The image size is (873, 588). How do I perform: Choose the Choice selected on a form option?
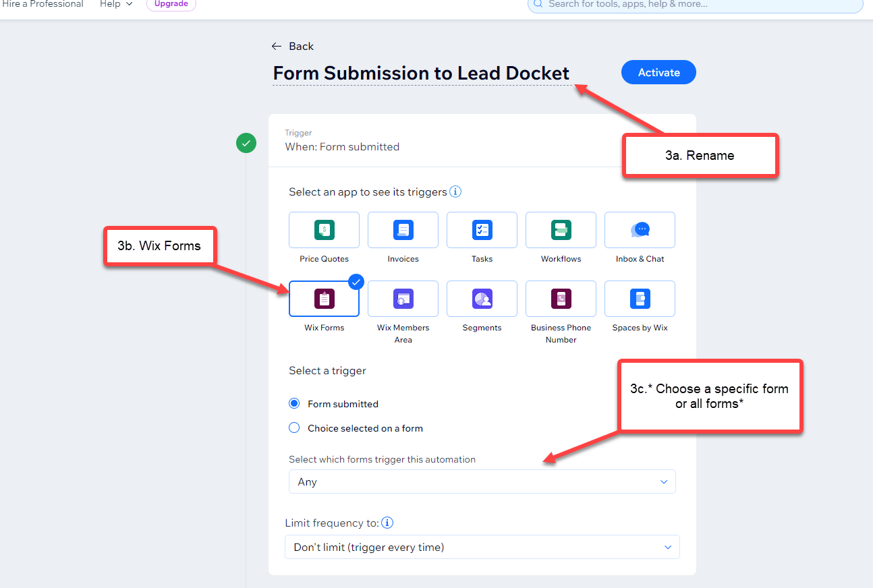coord(293,428)
